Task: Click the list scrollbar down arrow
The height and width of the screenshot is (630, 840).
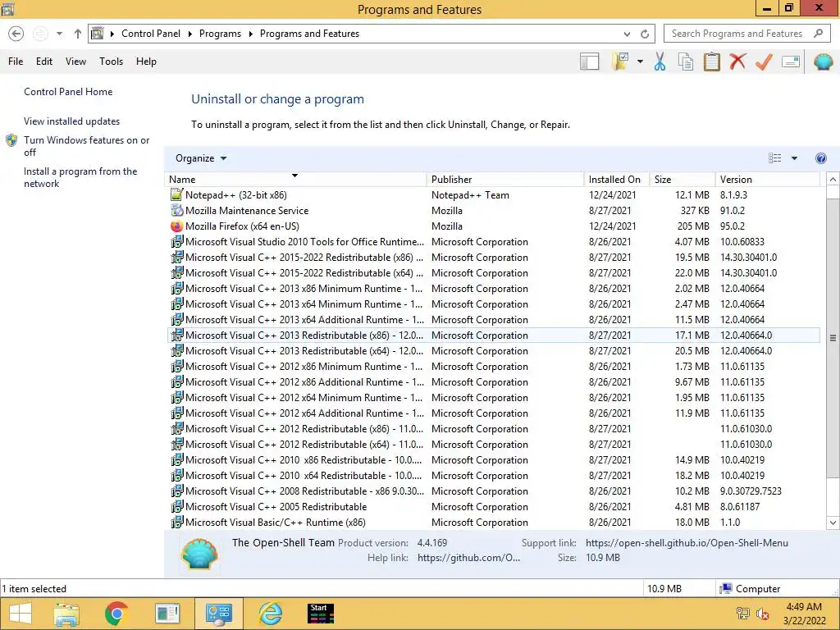Action: [833, 523]
